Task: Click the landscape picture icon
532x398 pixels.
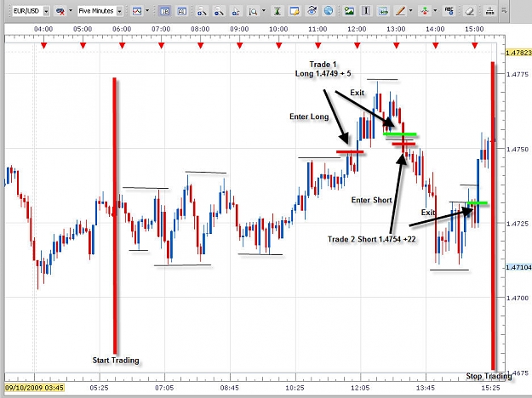Action: (349, 11)
